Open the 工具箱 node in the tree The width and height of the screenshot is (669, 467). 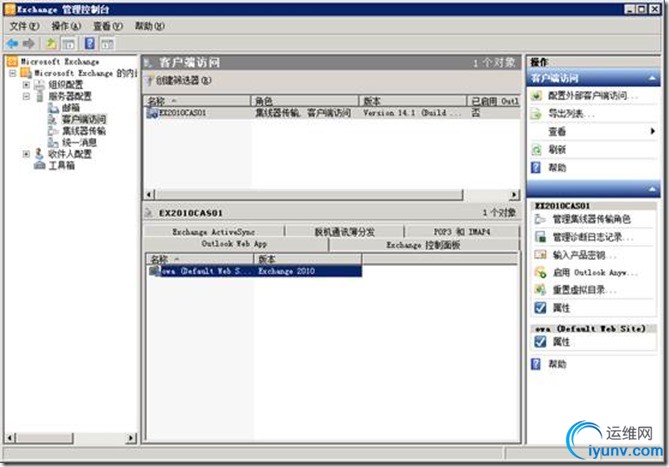(61, 165)
